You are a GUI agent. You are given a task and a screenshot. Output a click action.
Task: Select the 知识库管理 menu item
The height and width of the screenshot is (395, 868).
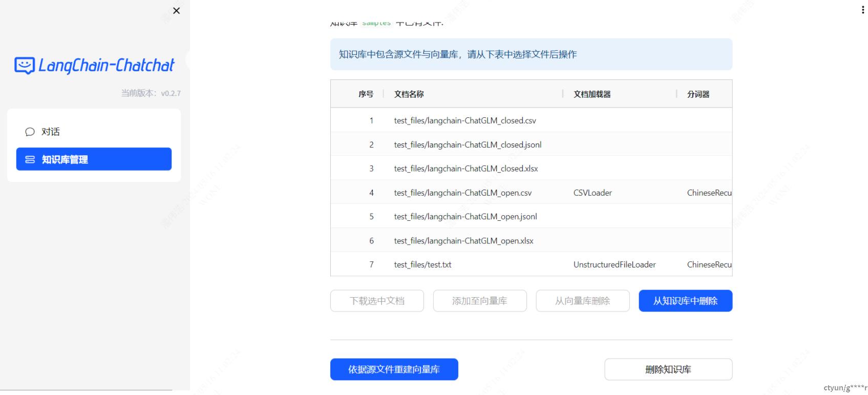coord(94,159)
